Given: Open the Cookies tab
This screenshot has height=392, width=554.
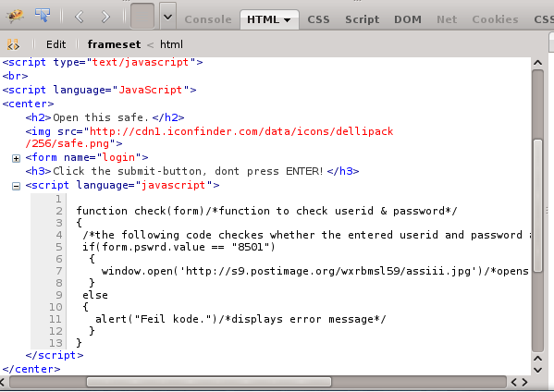Looking at the screenshot, I should (x=495, y=19).
